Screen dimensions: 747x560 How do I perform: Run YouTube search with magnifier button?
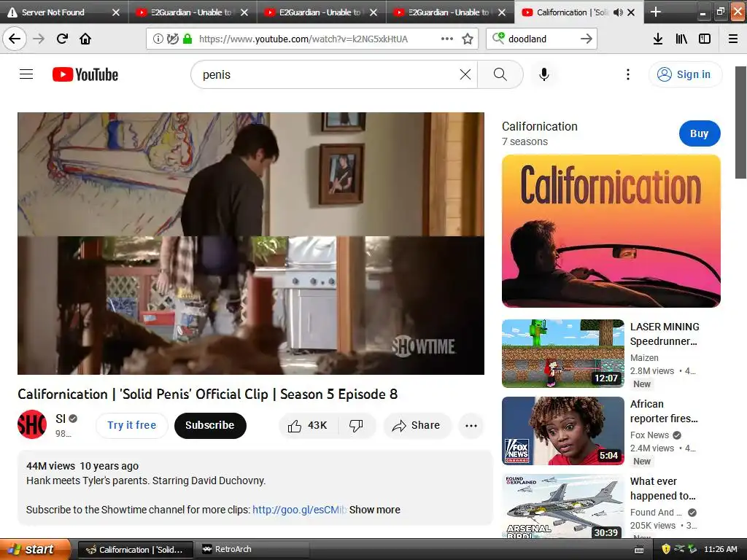coord(500,74)
